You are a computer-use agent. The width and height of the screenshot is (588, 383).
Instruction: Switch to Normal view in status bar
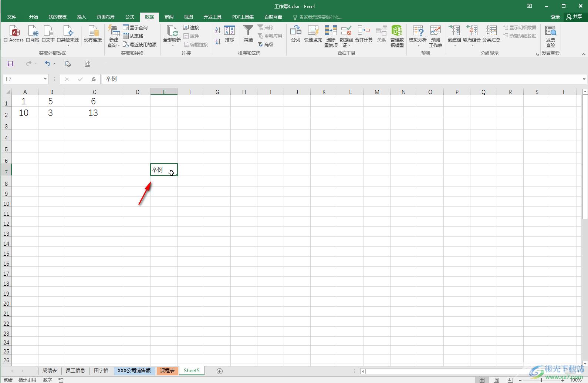pyautogui.click(x=482, y=380)
